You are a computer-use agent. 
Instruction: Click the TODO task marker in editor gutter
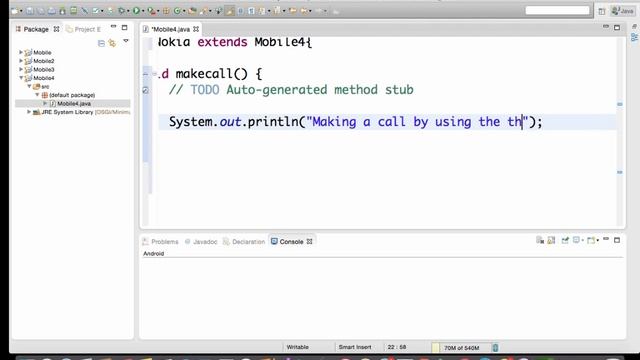[x=146, y=90]
